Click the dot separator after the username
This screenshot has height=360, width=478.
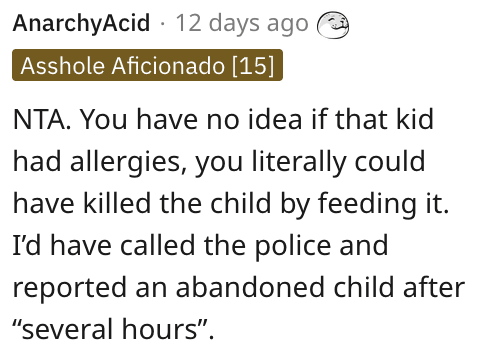click(163, 24)
